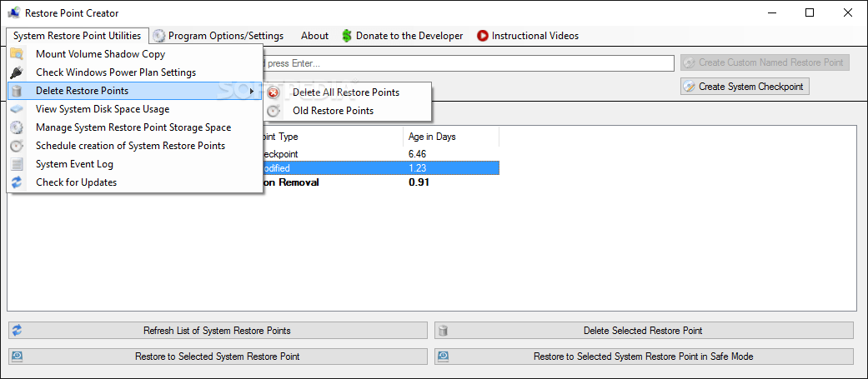Click Refresh List of System Restore Points
The width and height of the screenshot is (868, 379).
pyautogui.click(x=218, y=331)
